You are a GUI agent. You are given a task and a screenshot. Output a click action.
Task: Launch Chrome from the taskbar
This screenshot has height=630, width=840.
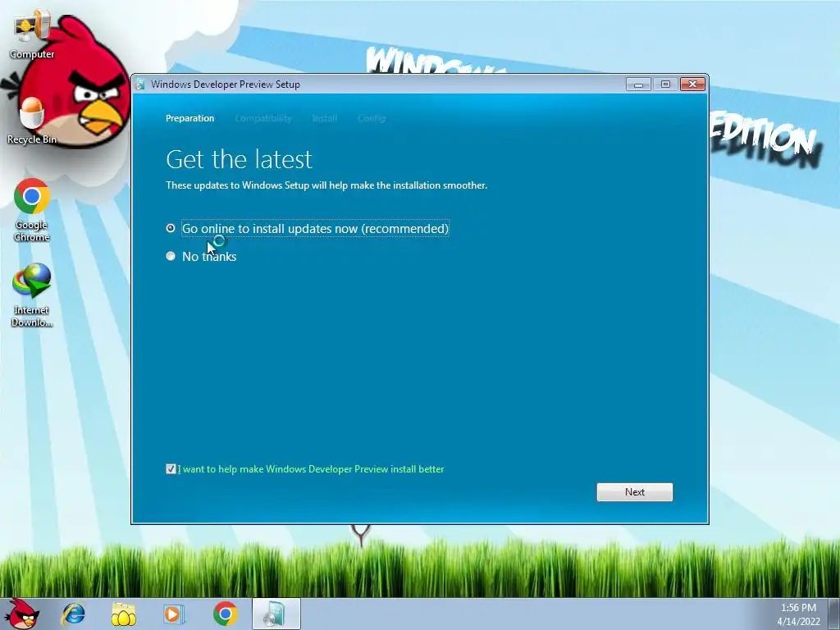click(225, 614)
